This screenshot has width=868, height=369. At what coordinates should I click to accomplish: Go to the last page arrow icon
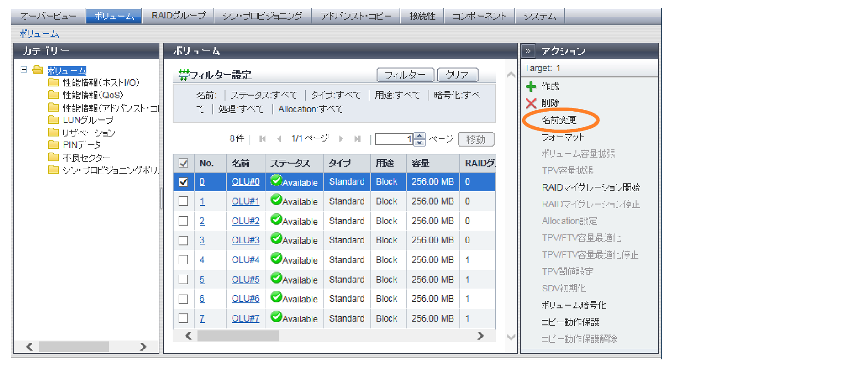(357, 139)
